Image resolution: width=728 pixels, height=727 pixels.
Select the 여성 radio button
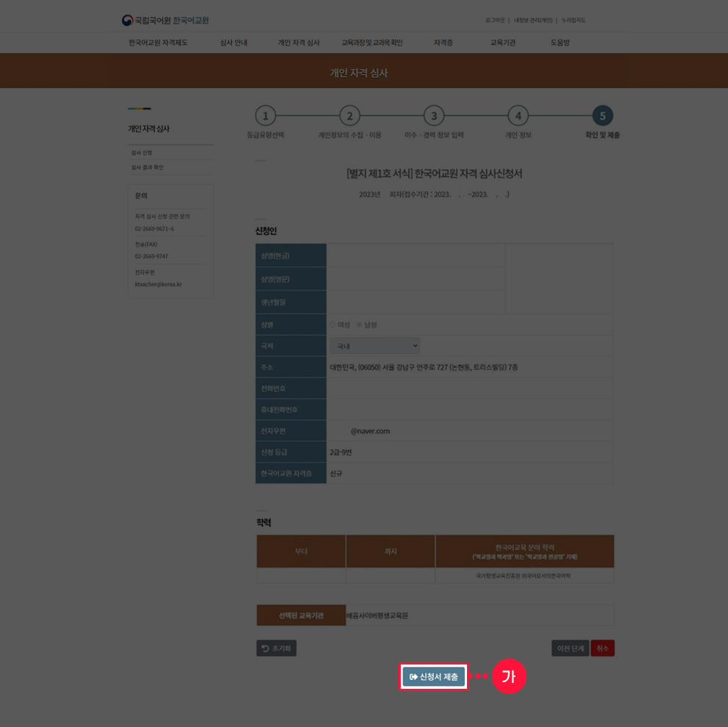click(332, 324)
